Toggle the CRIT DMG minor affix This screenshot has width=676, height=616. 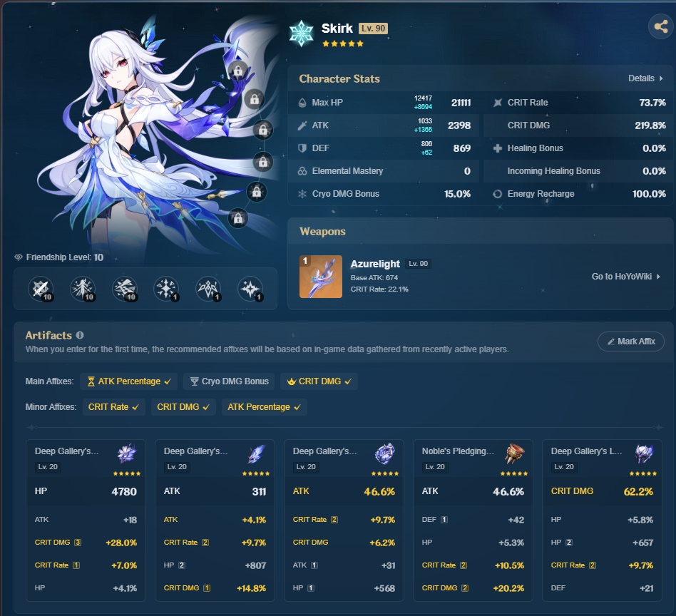[x=183, y=407]
